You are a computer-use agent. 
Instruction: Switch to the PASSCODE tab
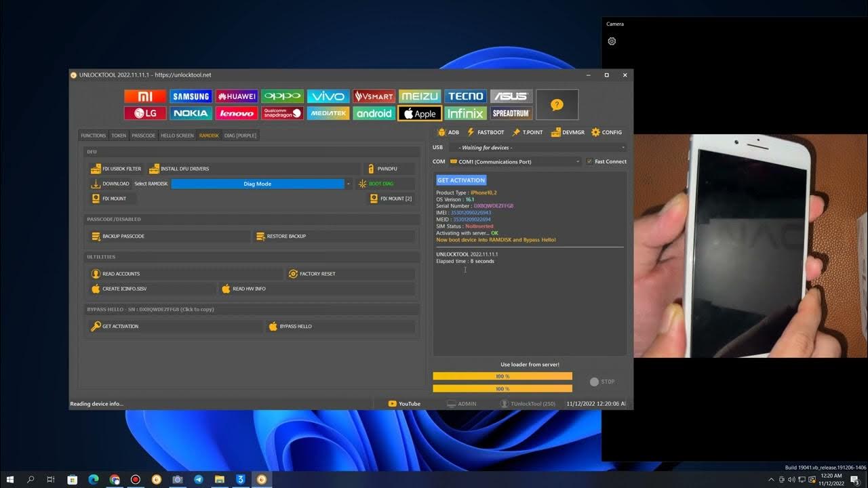click(144, 136)
